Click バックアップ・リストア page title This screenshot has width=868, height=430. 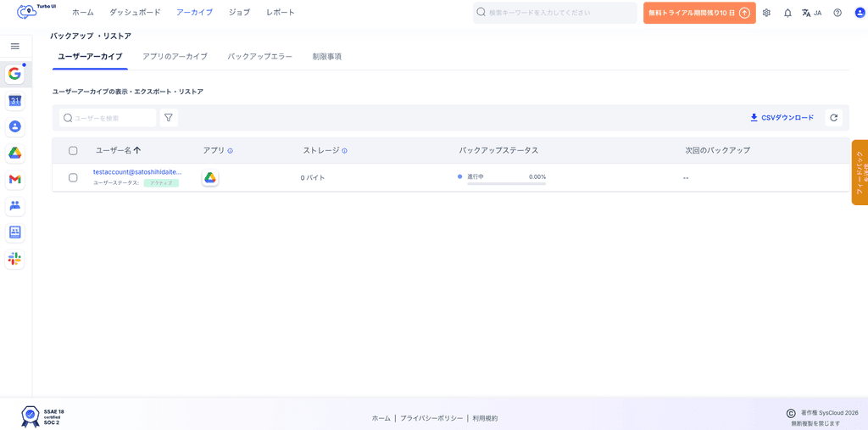tap(91, 36)
